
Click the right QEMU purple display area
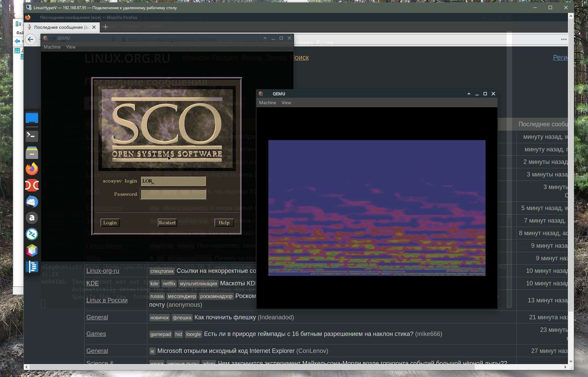click(x=377, y=208)
